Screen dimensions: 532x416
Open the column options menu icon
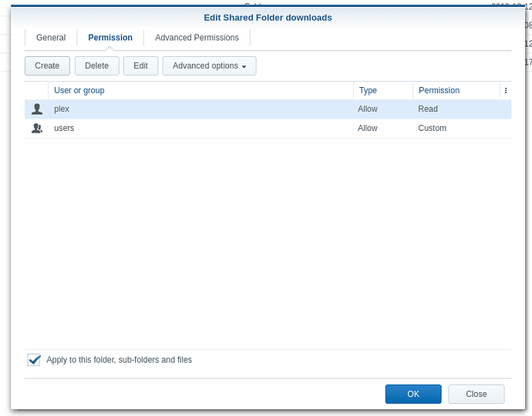[x=506, y=91]
